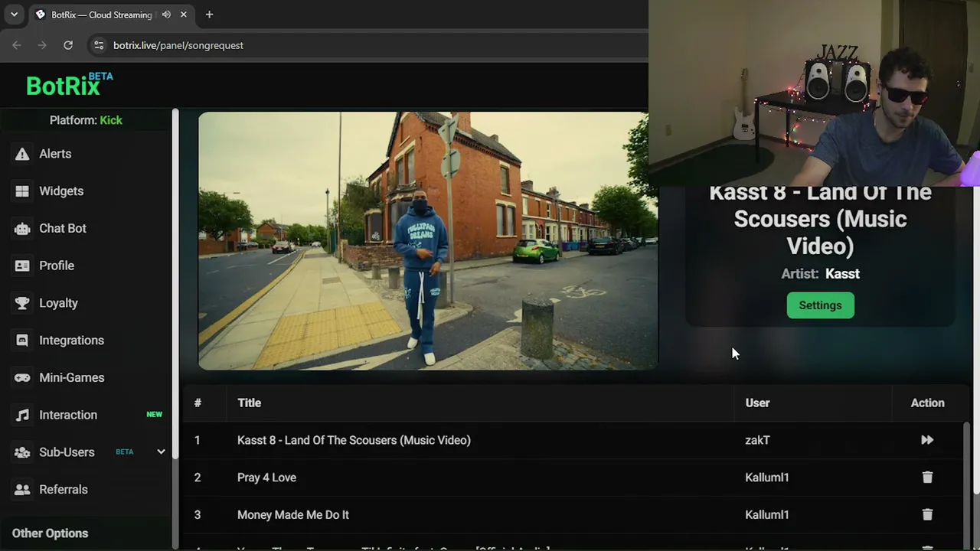This screenshot has width=980, height=551.
Task: Select the BotRix Cloud Streaming tab
Action: tap(101, 15)
